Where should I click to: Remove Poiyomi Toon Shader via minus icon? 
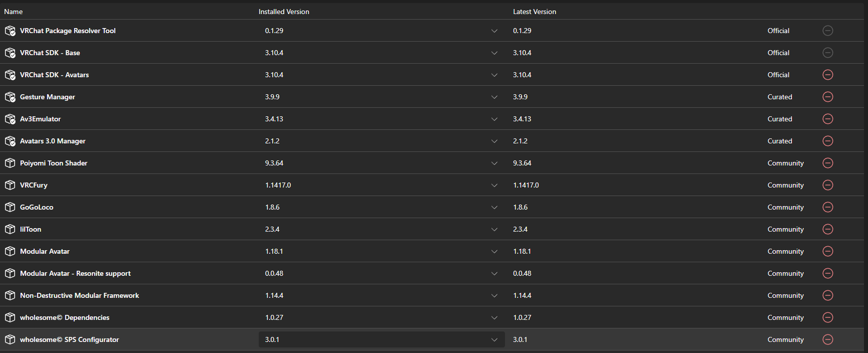(x=828, y=163)
